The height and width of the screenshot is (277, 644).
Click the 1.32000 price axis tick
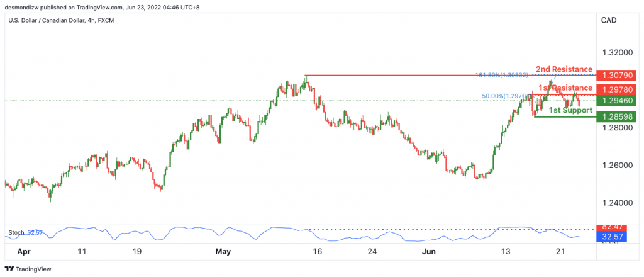coord(617,53)
